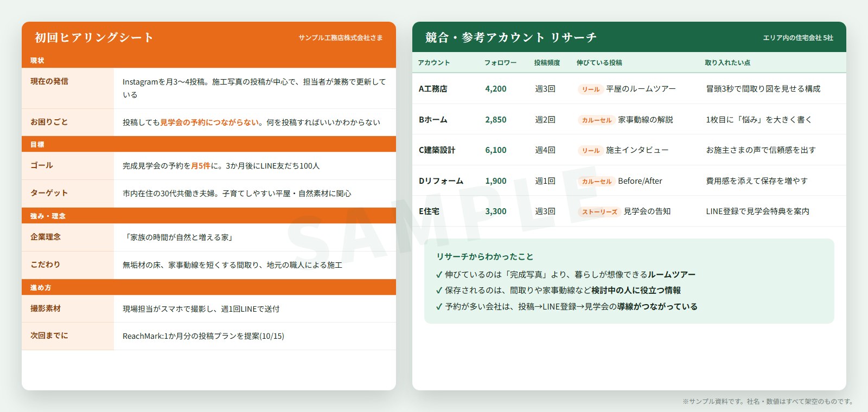Click the アカウント column header
This screenshot has height=412, width=868.
(434, 63)
